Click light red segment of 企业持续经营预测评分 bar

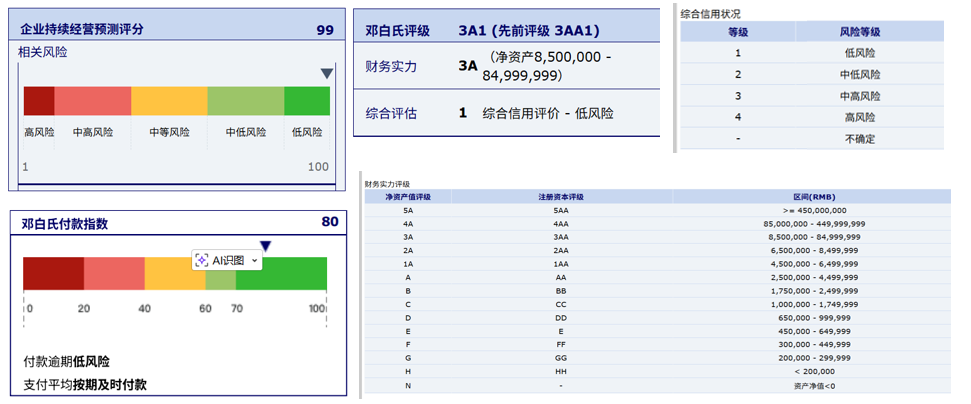click(93, 101)
